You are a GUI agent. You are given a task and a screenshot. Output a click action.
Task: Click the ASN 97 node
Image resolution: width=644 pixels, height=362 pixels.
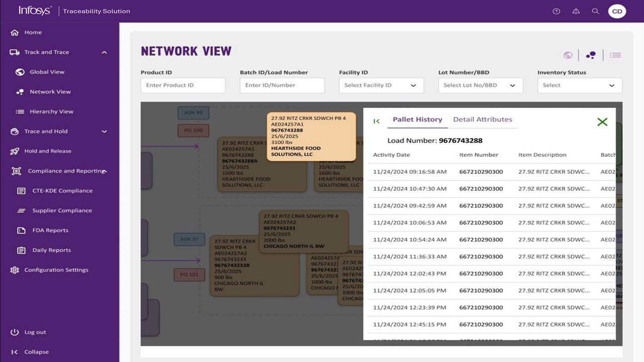189,239
